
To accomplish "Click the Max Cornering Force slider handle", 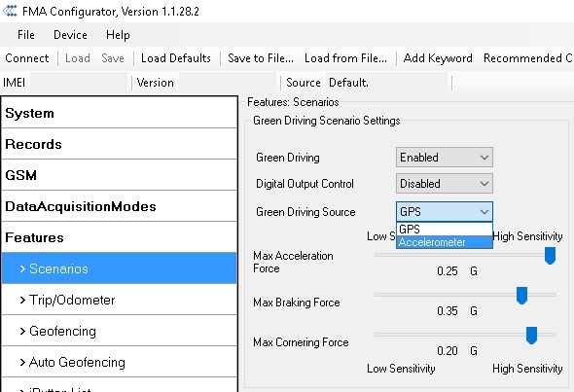I will coord(531,336).
